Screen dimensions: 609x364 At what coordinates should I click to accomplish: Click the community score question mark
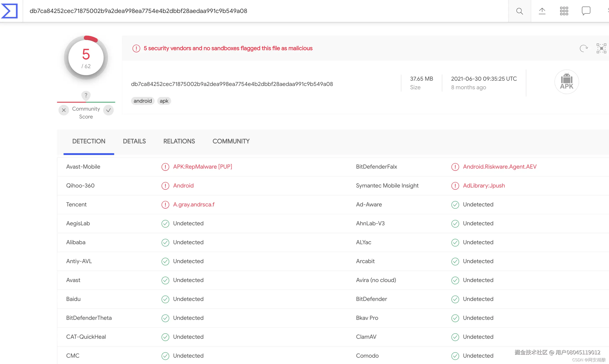pos(86,95)
